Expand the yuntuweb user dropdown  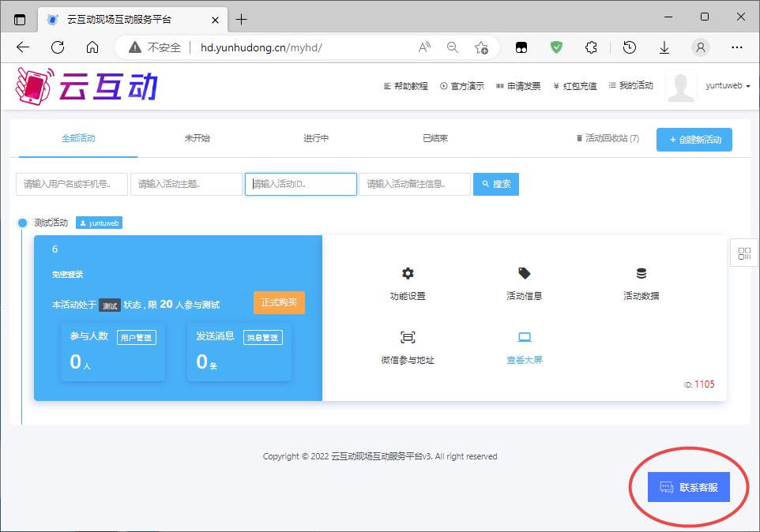pos(727,86)
